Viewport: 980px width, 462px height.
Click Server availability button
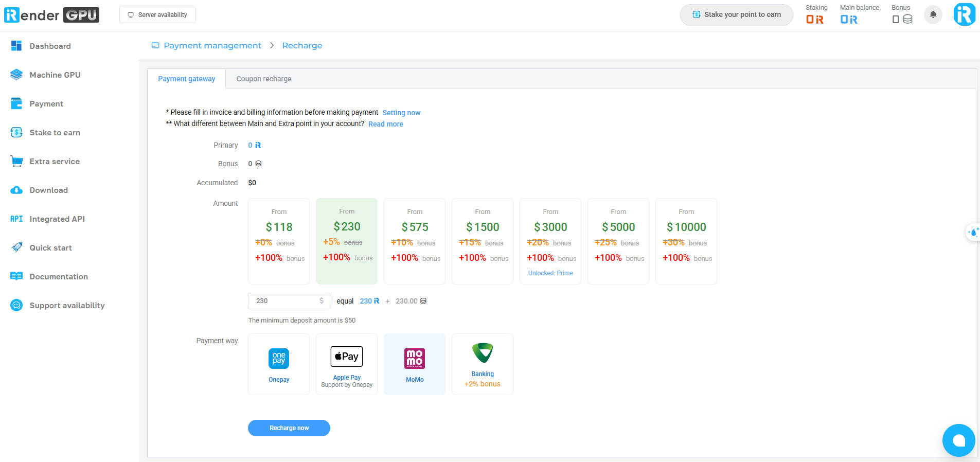[157, 15]
